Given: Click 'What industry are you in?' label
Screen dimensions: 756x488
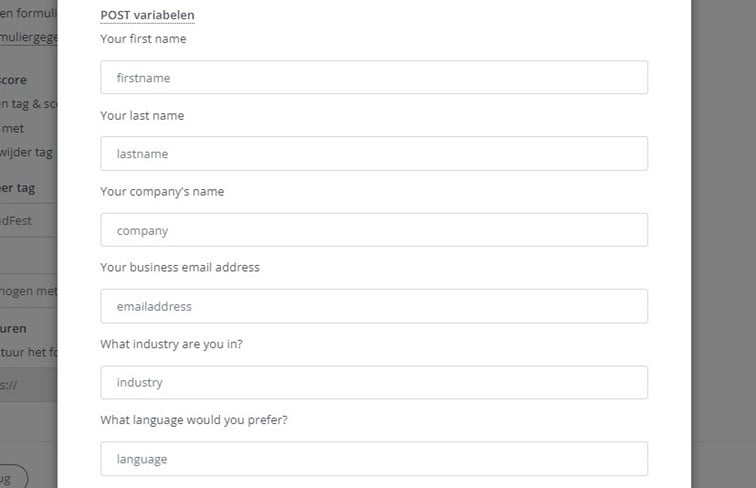Looking at the screenshot, I should [x=171, y=344].
